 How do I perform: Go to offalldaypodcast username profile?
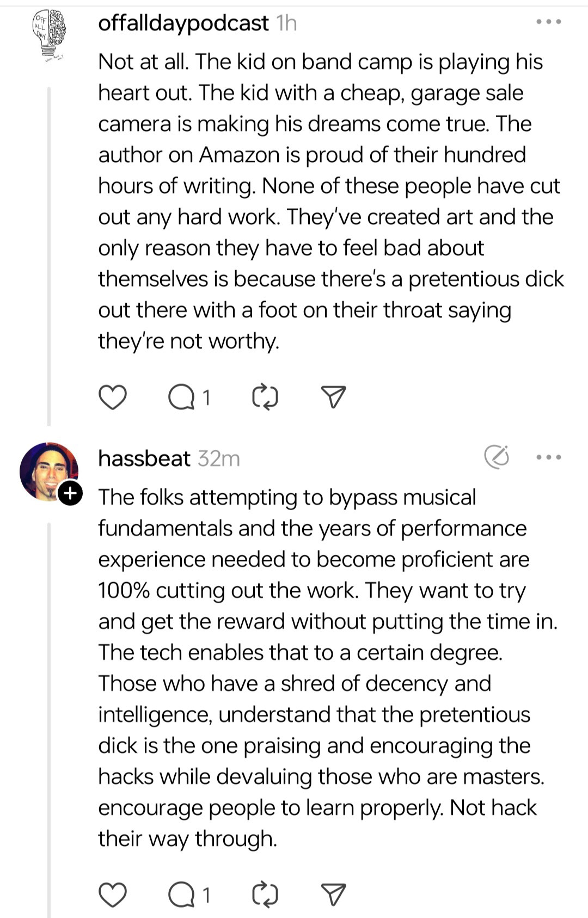pyautogui.click(x=183, y=23)
